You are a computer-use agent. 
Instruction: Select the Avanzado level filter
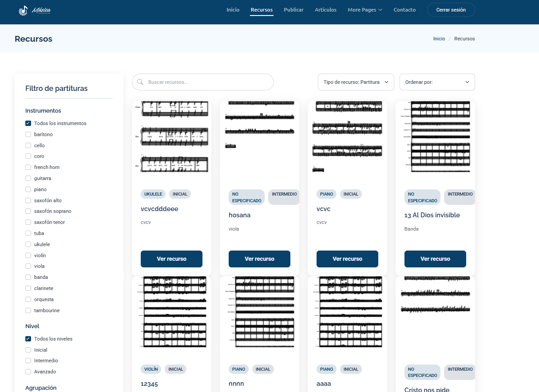pyautogui.click(x=28, y=372)
